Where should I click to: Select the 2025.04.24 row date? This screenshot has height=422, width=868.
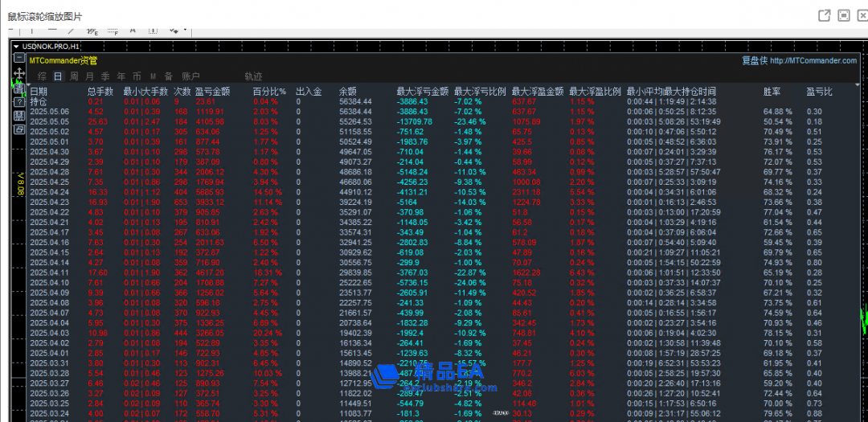coord(49,192)
